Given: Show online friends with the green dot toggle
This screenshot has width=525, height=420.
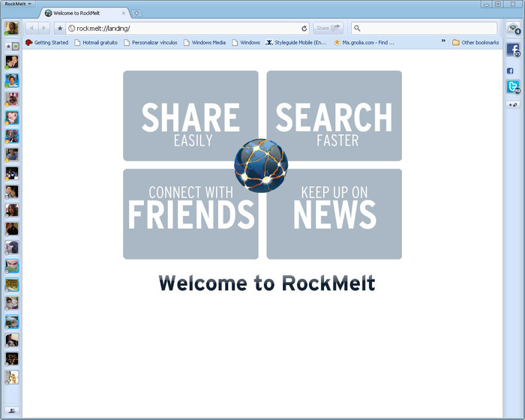Looking at the screenshot, I should coord(16,46).
